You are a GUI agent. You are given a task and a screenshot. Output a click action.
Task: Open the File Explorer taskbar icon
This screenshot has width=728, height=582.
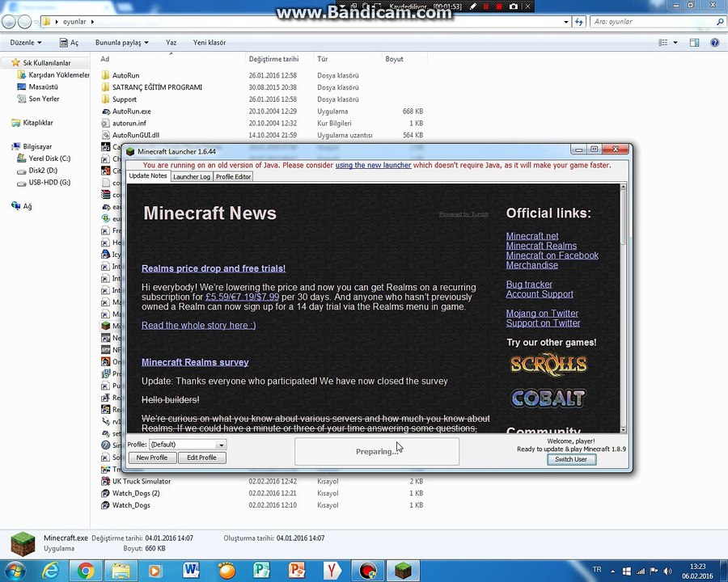121,571
